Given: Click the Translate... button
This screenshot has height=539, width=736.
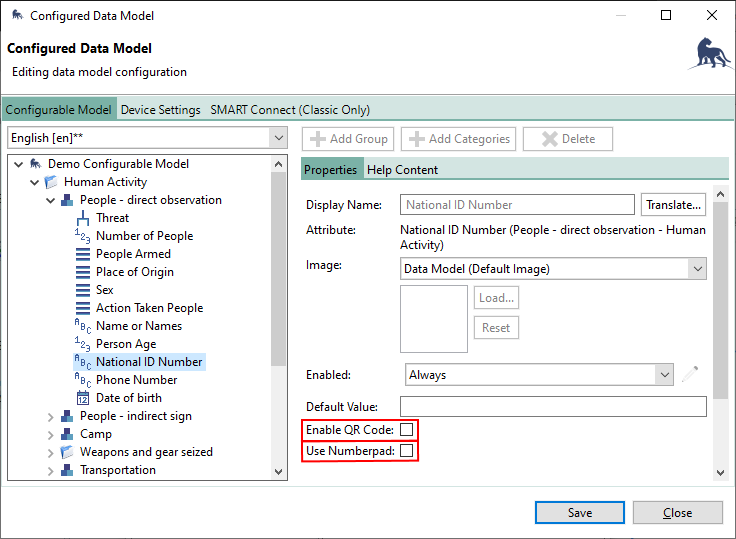Looking at the screenshot, I should pyautogui.click(x=673, y=205).
